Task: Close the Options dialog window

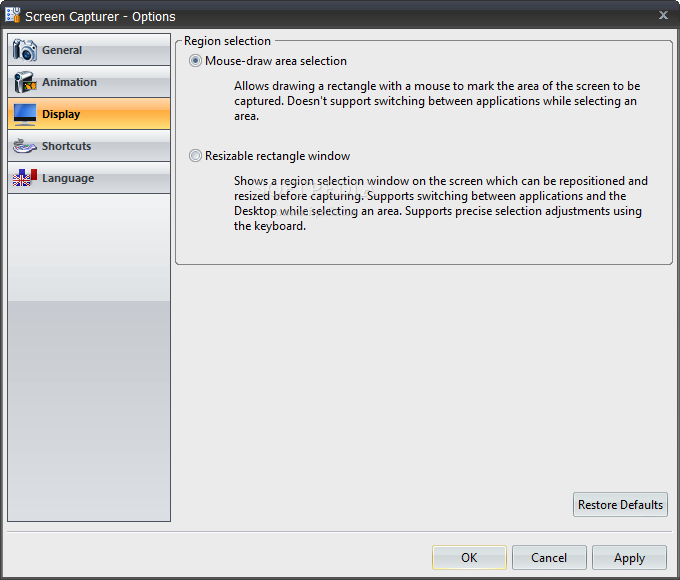Action: pyautogui.click(x=663, y=15)
